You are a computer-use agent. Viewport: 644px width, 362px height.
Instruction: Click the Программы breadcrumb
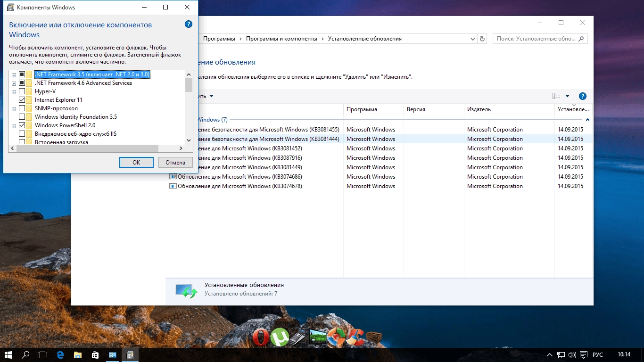point(219,39)
